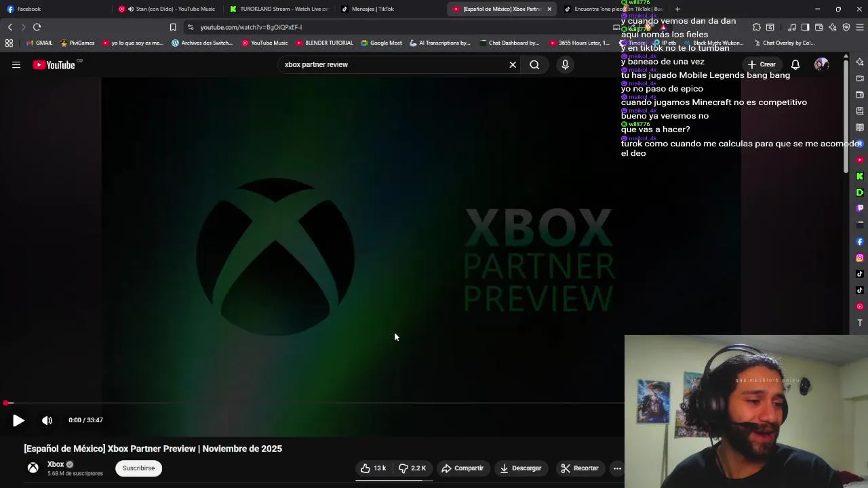Subscribe with the Suscribirse button

(138, 468)
